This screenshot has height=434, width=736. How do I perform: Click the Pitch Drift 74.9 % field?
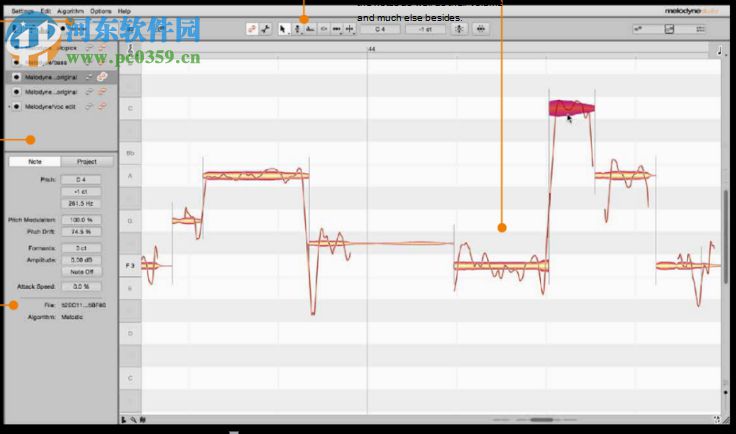(81, 232)
